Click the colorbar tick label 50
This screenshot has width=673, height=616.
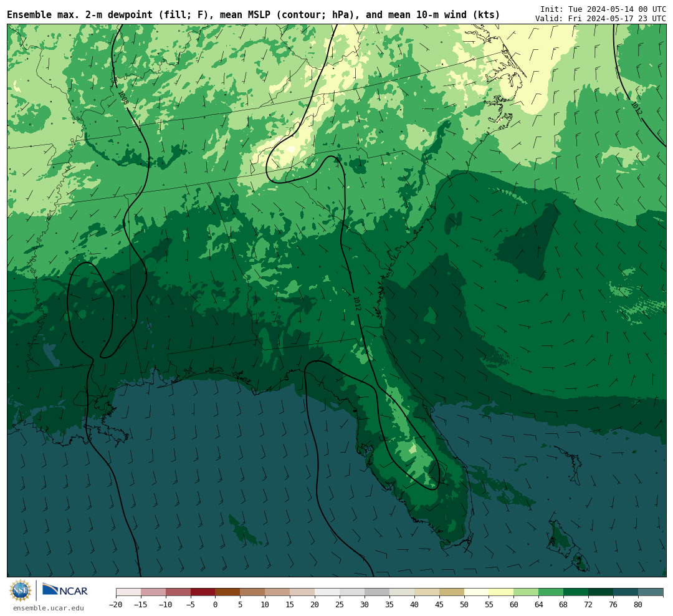pyautogui.click(x=464, y=605)
